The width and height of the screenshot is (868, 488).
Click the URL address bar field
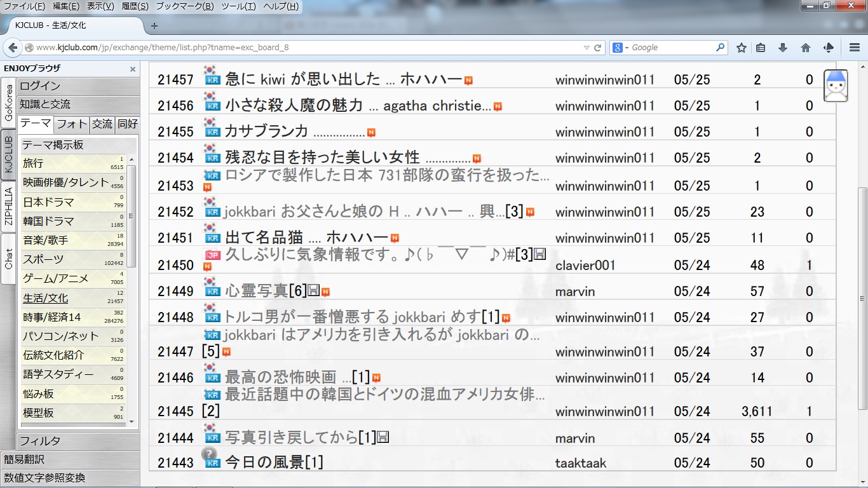click(305, 48)
